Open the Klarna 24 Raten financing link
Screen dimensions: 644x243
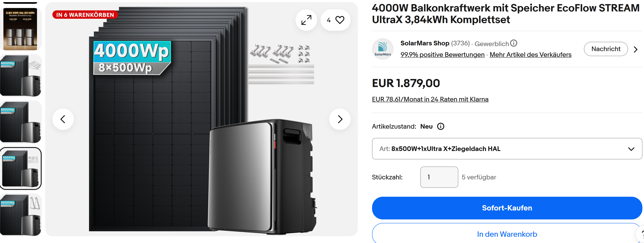coord(430,99)
